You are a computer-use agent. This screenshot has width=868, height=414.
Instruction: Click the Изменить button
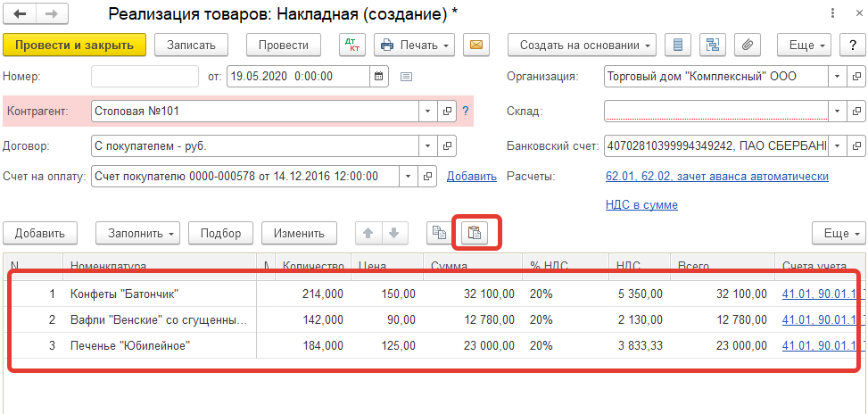[300, 233]
